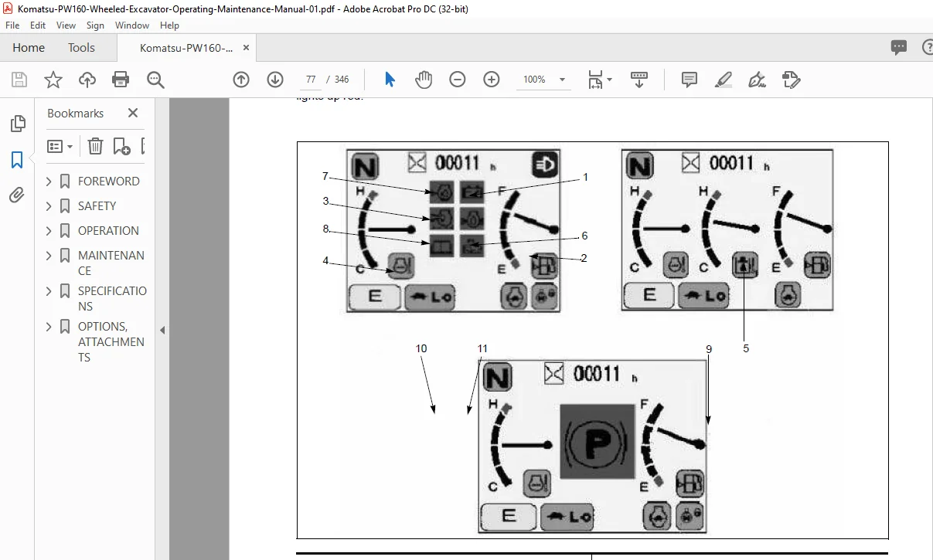Go to next page arrow
933x560 pixels.
[x=275, y=80]
